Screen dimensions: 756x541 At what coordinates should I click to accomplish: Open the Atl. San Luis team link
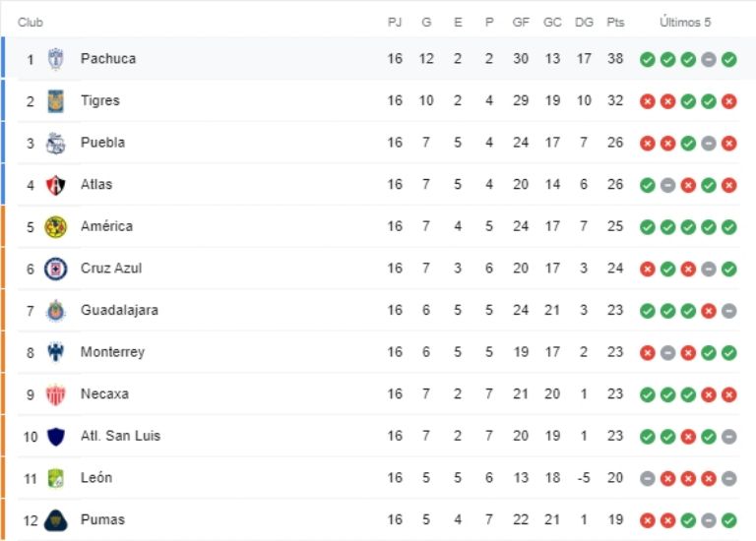(x=120, y=436)
